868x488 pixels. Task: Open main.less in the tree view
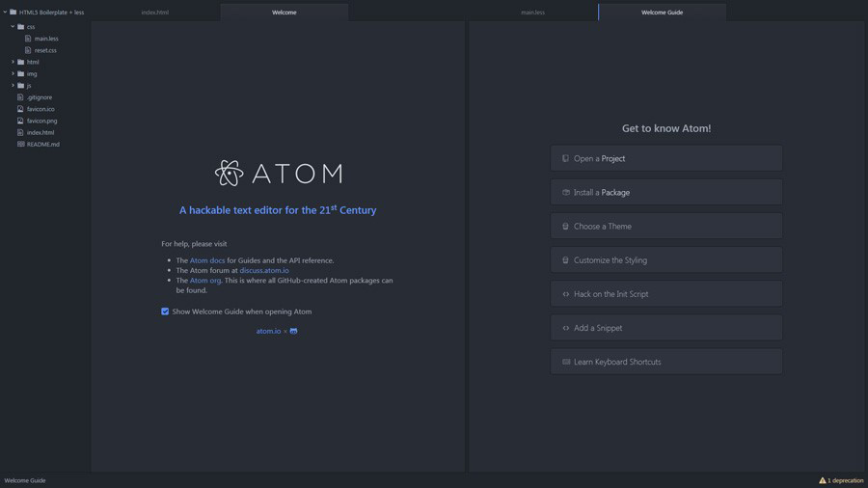pyautogui.click(x=46, y=39)
